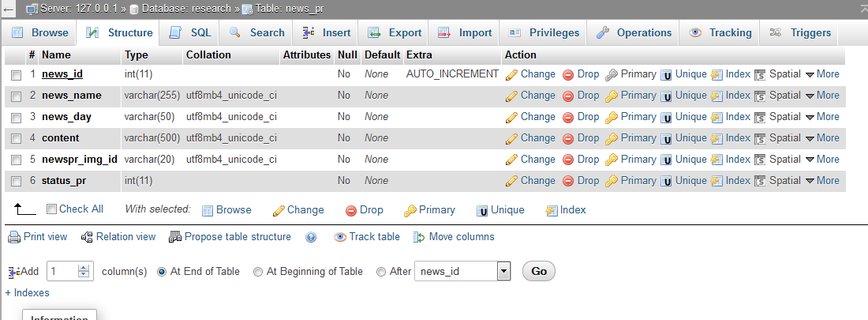Click the red Drop icon for content row
This screenshot has width=868, height=320.
point(568,138)
